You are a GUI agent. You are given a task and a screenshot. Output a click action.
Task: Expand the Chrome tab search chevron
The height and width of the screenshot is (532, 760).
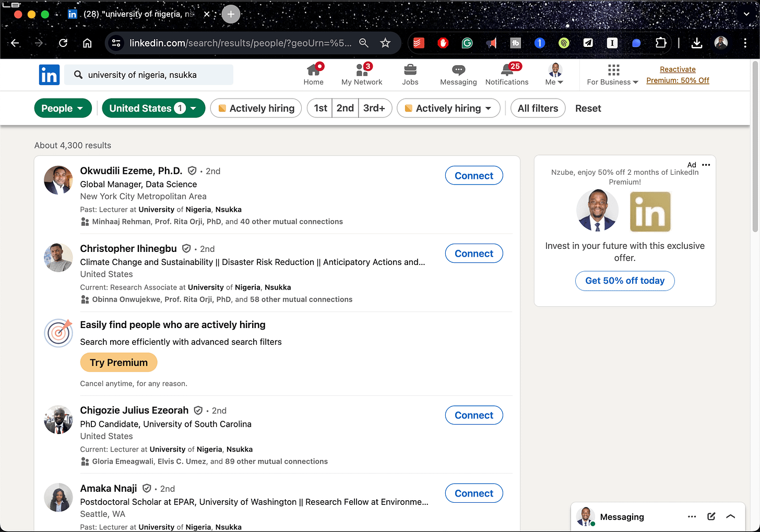pos(746,14)
